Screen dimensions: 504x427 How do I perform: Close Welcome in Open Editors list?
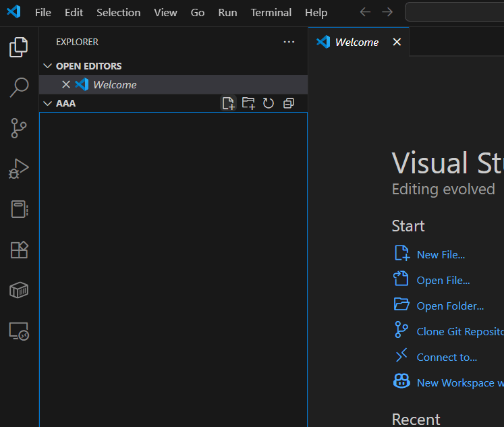tap(66, 84)
